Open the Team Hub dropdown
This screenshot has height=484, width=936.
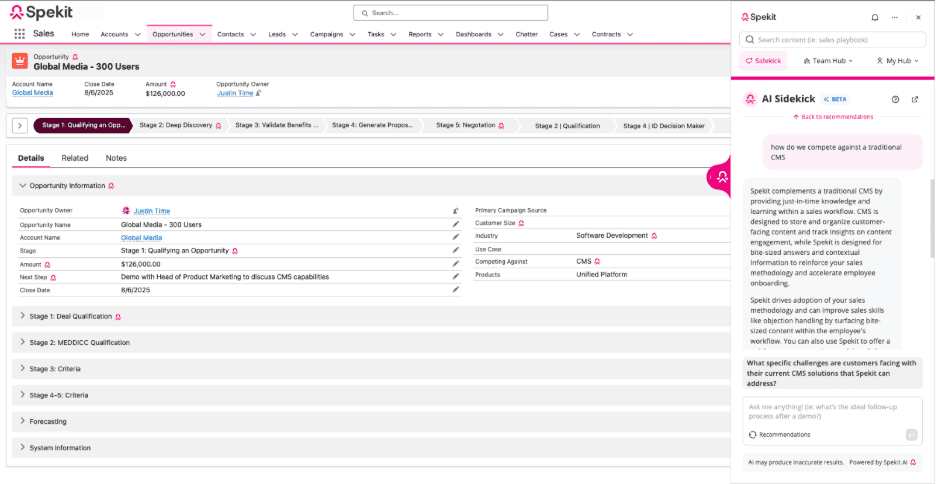tap(829, 61)
